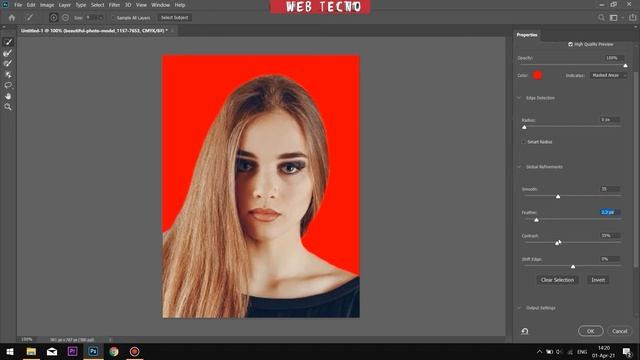Select the Quick Selection tool

[8, 42]
